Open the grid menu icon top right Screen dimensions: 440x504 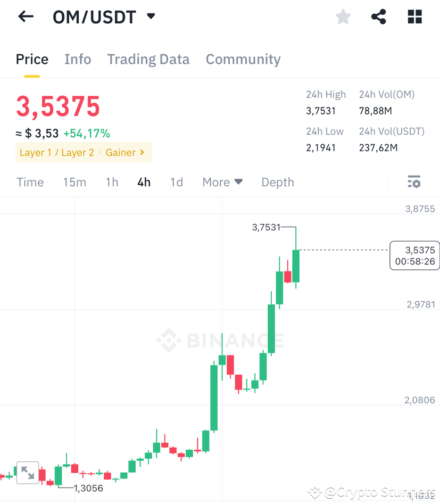coord(414,16)
